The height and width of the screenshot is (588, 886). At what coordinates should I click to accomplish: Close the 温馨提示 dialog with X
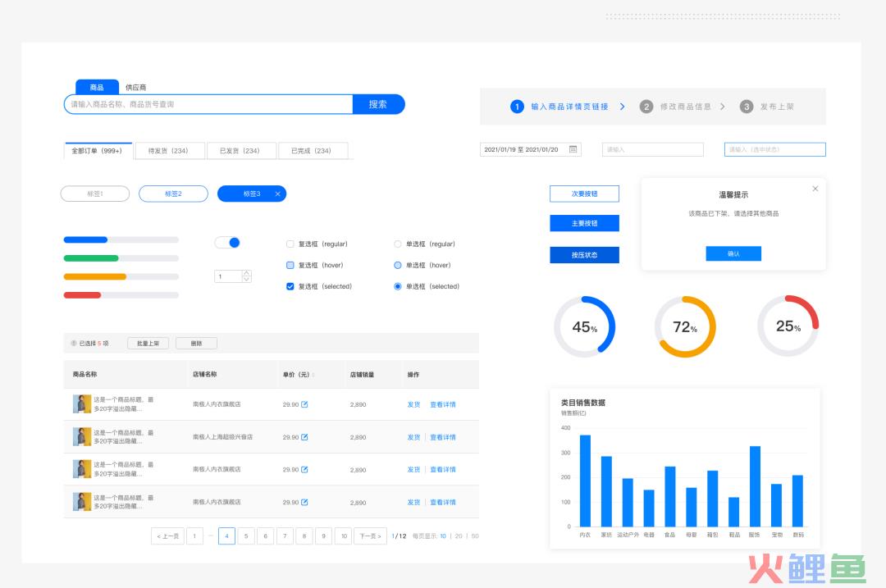(x=815, y=189)
